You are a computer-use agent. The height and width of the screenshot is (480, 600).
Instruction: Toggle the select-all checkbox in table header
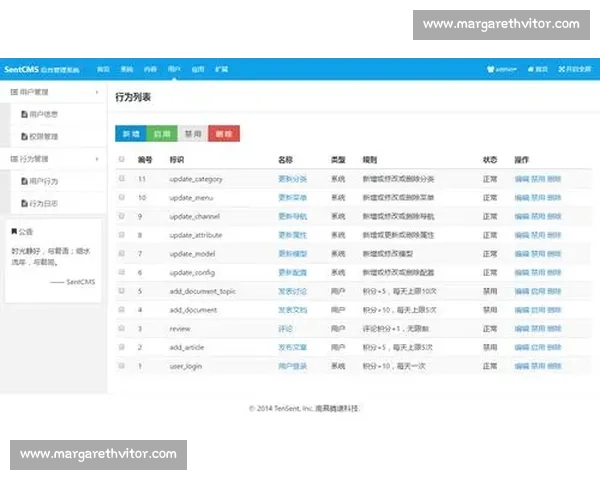pyautogui.click(x=122, y=159)
